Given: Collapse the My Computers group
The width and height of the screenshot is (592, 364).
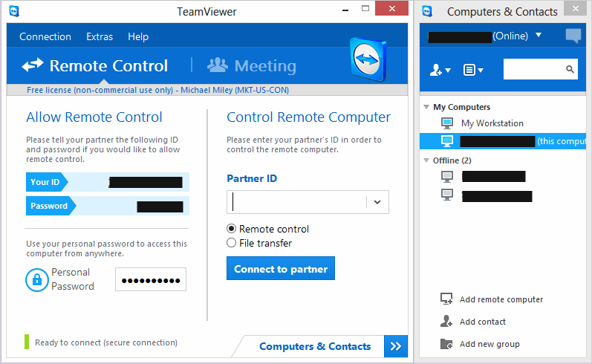Looking at the screenshot, I should pos(426,107).
